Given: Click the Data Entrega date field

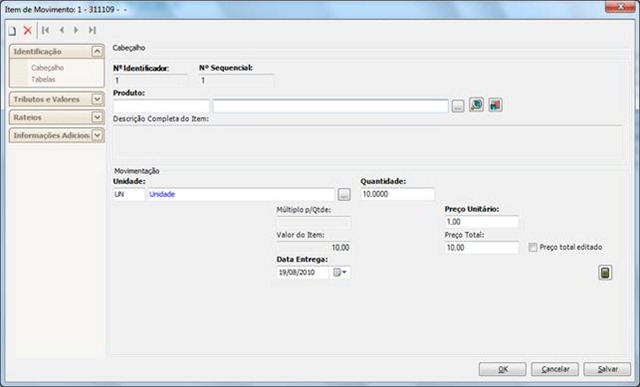Looking at the screenshot, I should 302,272.
